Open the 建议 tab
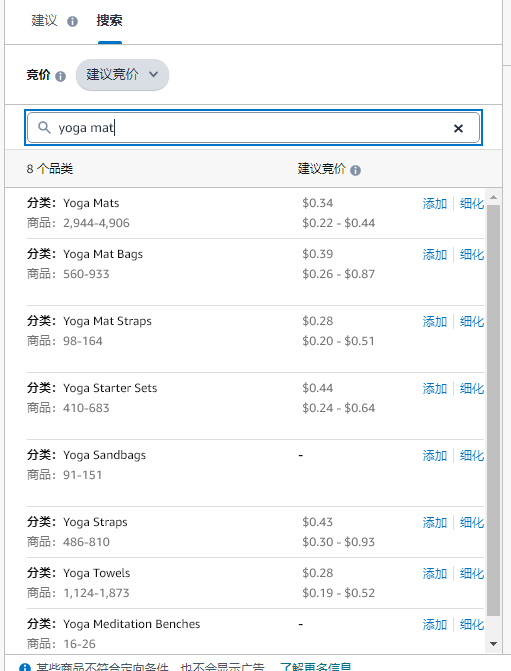This screenshot has width=511, height=671. [x=44, y=20]
